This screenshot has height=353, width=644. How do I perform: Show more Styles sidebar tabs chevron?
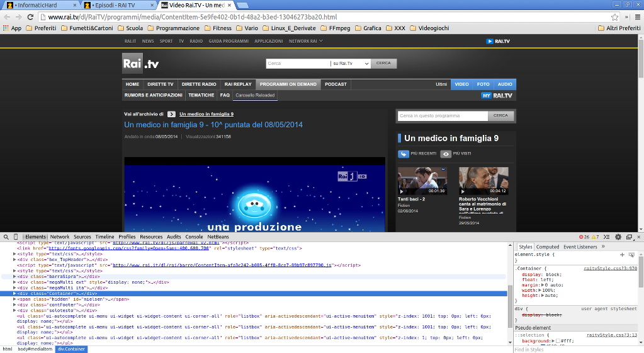pyautogui.click(x=603, y=246)
